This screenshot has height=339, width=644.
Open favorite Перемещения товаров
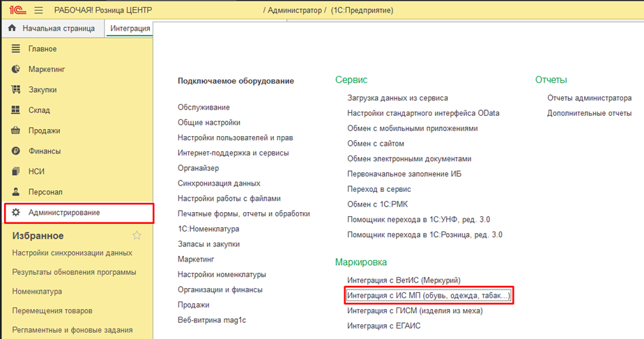click(52, 310)
